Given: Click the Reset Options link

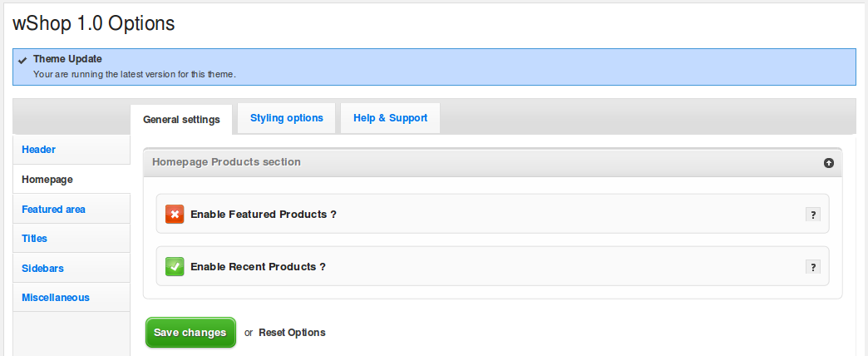Looking at the screenshot, I should 293,333.
